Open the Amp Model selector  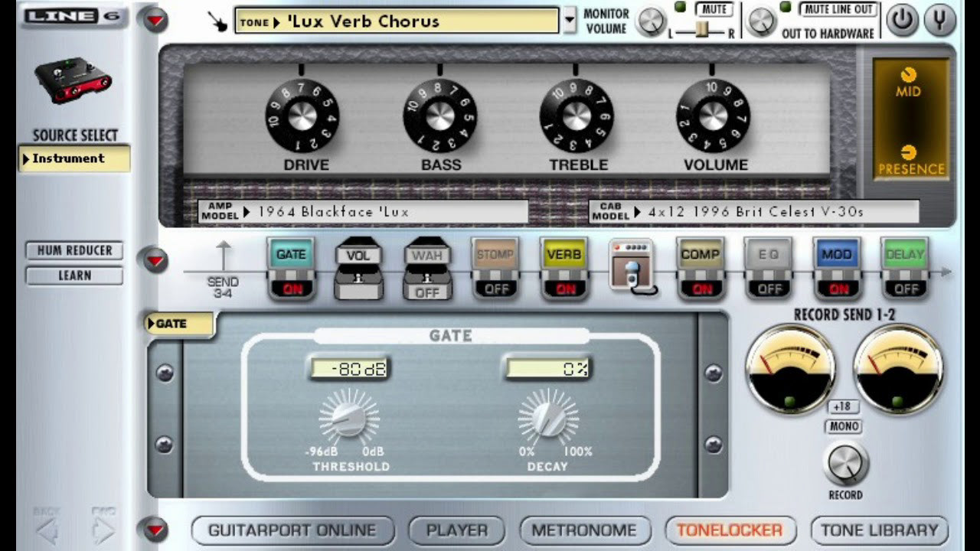[363, 212]
